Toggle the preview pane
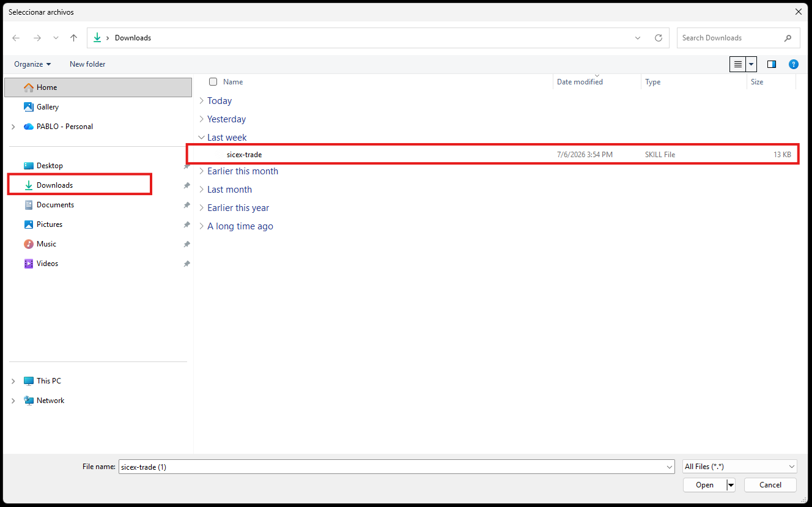The width and height of the screenshot is (812, 507). pos(772,64)
